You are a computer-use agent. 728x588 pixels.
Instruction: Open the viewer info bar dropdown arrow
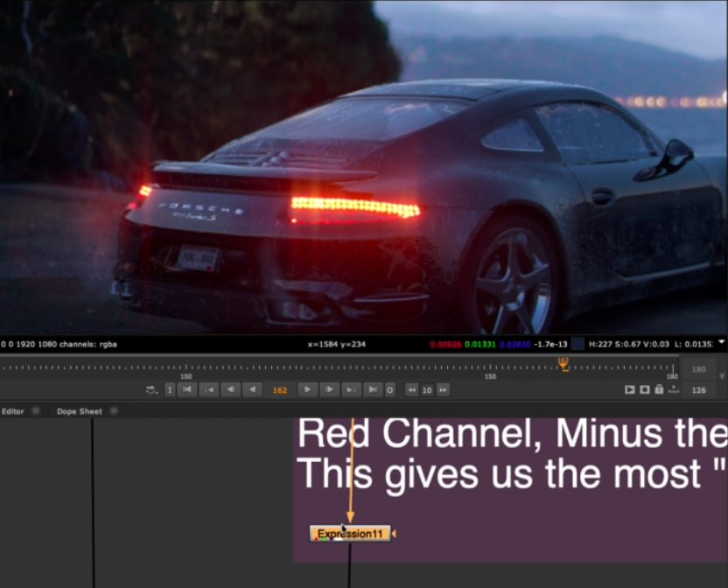coord(722,342)
